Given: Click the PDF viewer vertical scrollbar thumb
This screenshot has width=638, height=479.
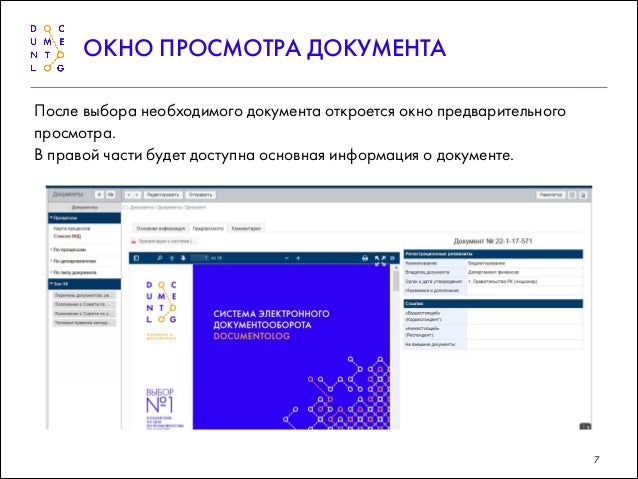Looking at the screenshot, I should pyautogui.click(x=396, y=280).
